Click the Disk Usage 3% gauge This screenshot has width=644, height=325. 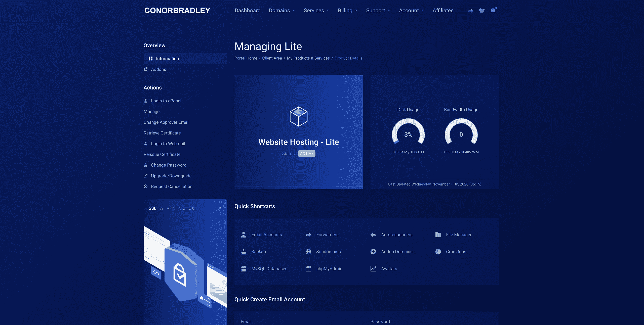coord(408,132)
